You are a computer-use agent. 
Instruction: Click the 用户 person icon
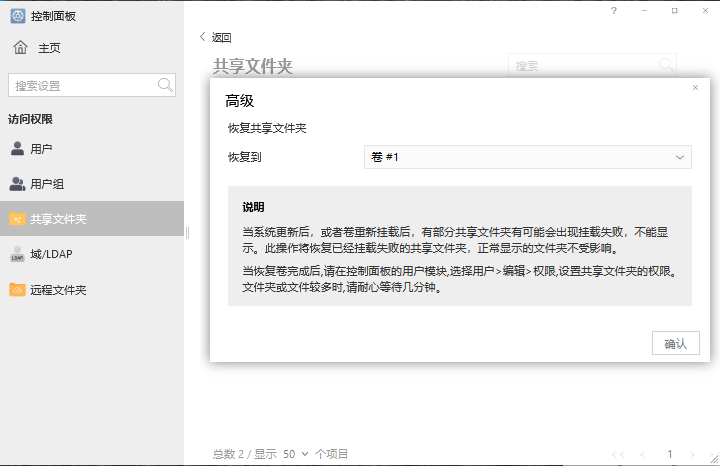click(x=17, y=148)
